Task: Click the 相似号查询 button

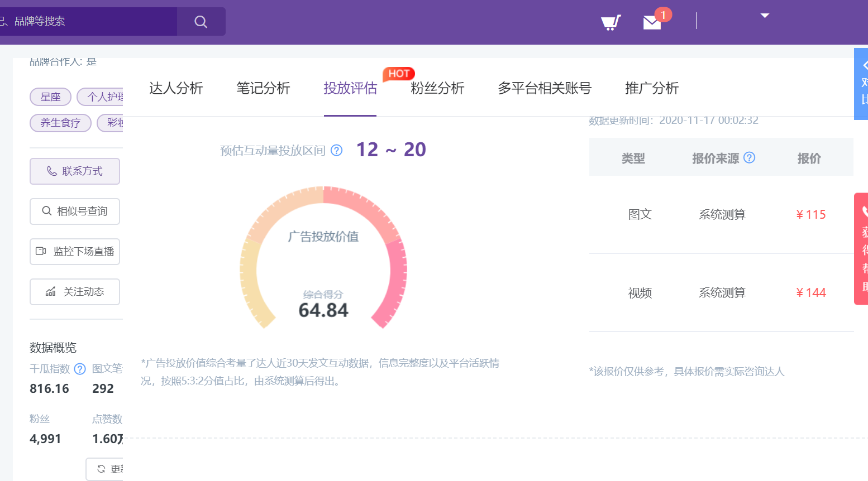Action: pyautogui.click(x=75, y=211)
